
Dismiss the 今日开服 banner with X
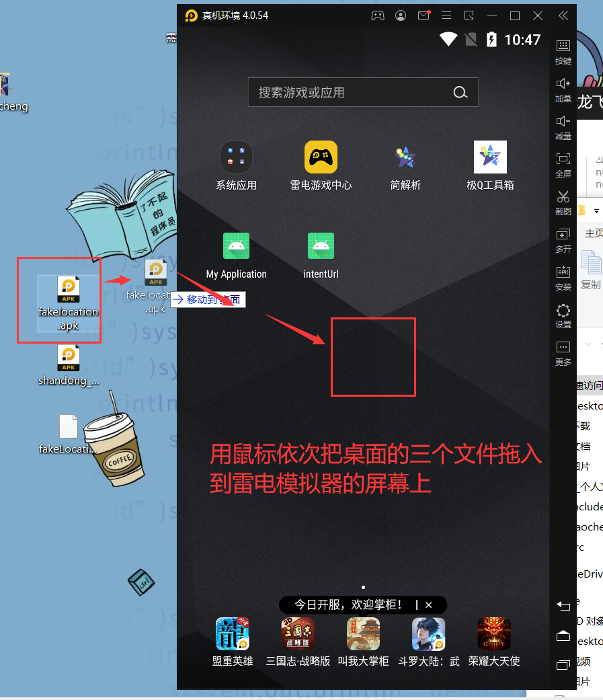point(428,605)
